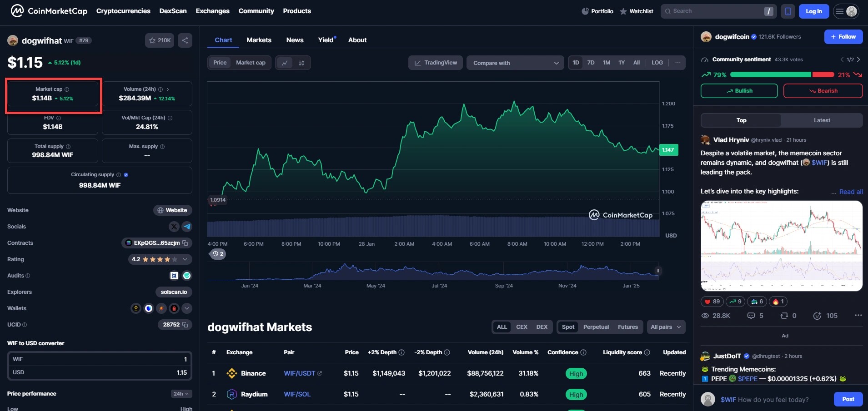Open the News tab
This screenshot has width=868, height=411.
click(x=295, y=40)
